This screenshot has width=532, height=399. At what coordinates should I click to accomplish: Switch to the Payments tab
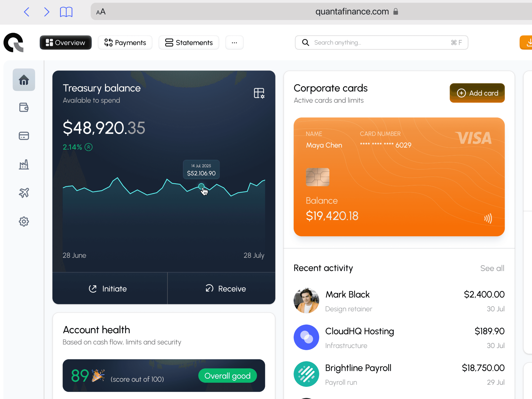tap(125, 43)
